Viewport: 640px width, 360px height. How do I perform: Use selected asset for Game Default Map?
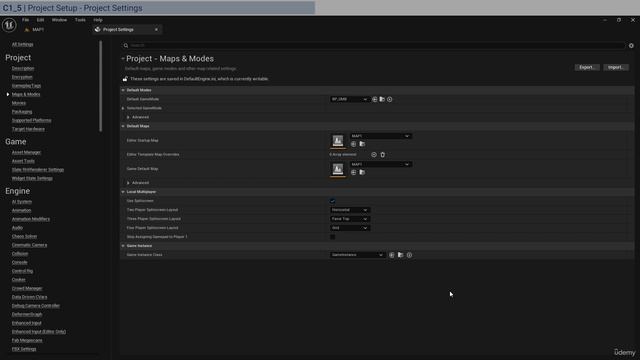tap(353, 172)
